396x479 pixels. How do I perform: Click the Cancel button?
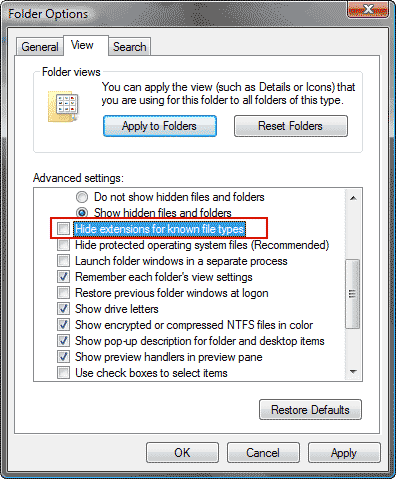[x=263, y=453]
